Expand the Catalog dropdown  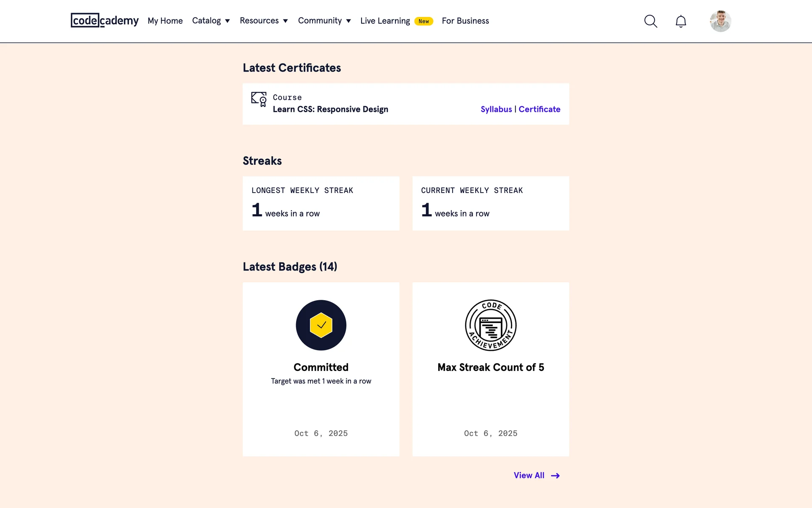coord(211,21)
